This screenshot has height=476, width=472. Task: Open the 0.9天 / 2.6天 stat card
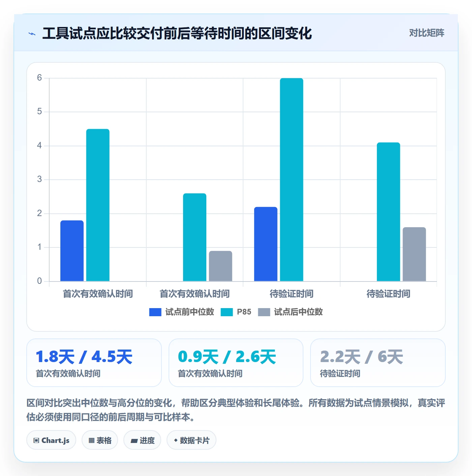(x=236, y=363)
